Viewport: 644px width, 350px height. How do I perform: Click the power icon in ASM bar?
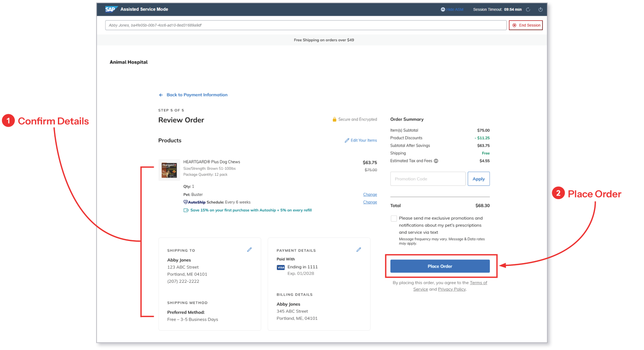[x=541, y=9]
